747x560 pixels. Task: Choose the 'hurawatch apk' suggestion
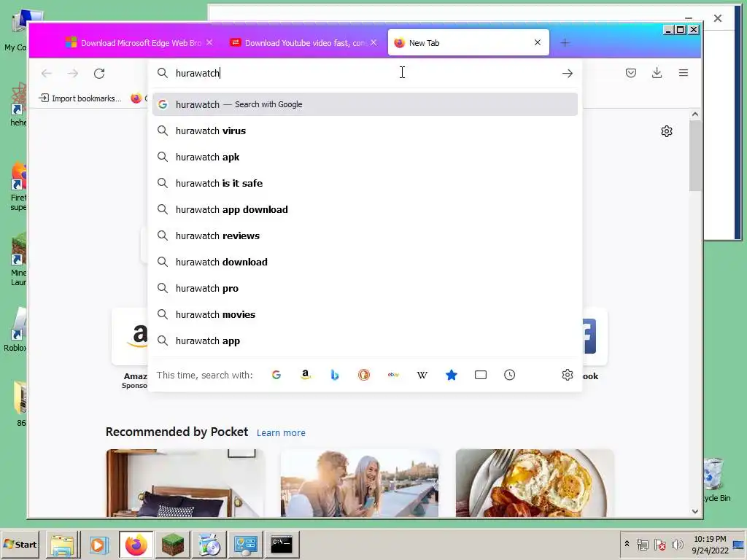coord(365,157)
